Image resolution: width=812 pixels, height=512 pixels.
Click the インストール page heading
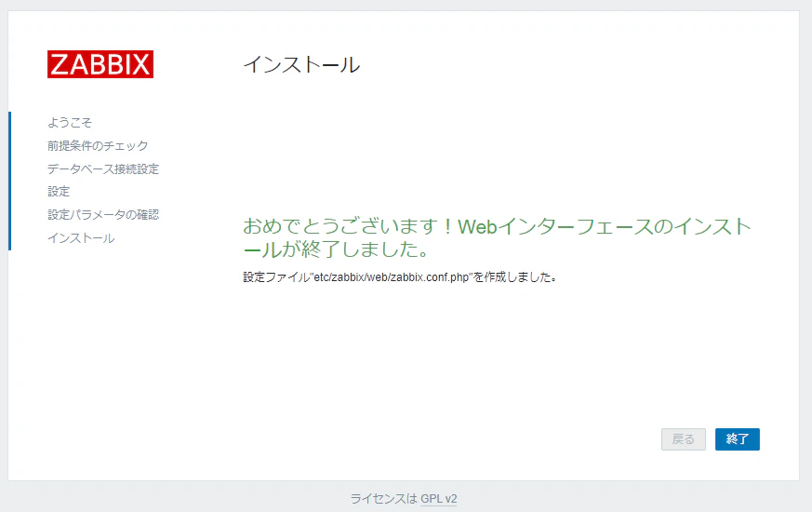pyautogui.click(x=302, y=65)
